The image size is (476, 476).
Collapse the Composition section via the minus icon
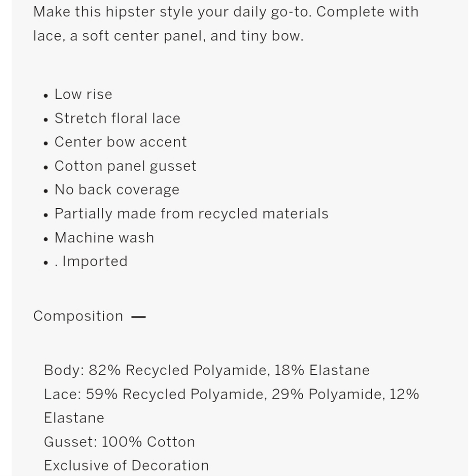coord(139,317)
